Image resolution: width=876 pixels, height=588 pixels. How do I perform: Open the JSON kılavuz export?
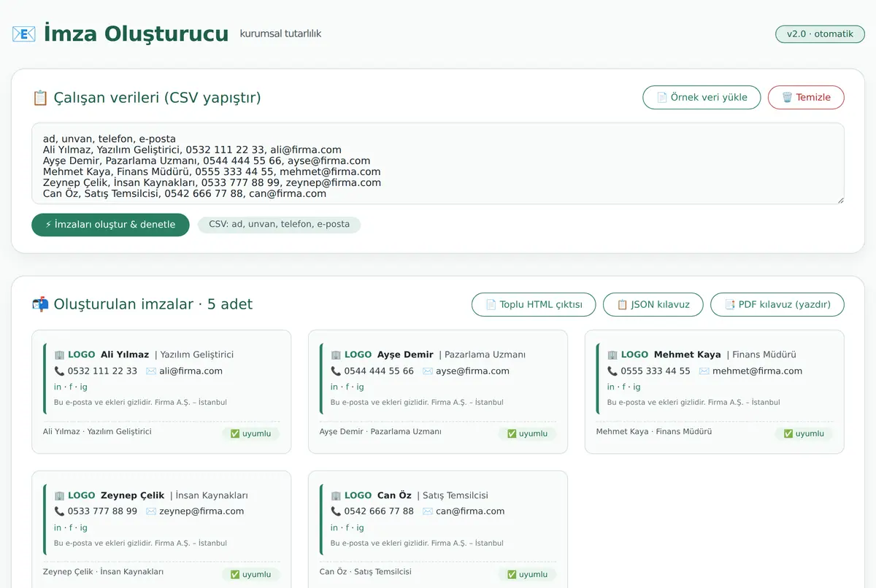click(x=653, y=304)
